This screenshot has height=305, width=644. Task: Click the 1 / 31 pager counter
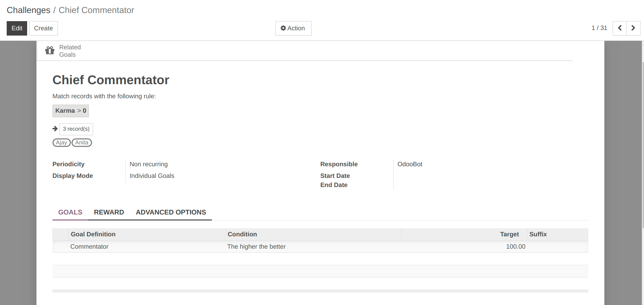click(599, 28)
